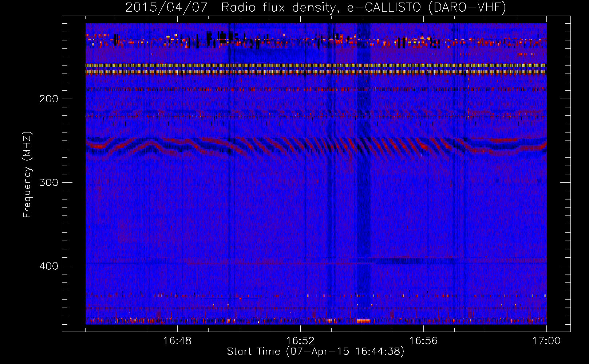
Task: Click the '400' frequency tick label
Action: click(49, 266)
